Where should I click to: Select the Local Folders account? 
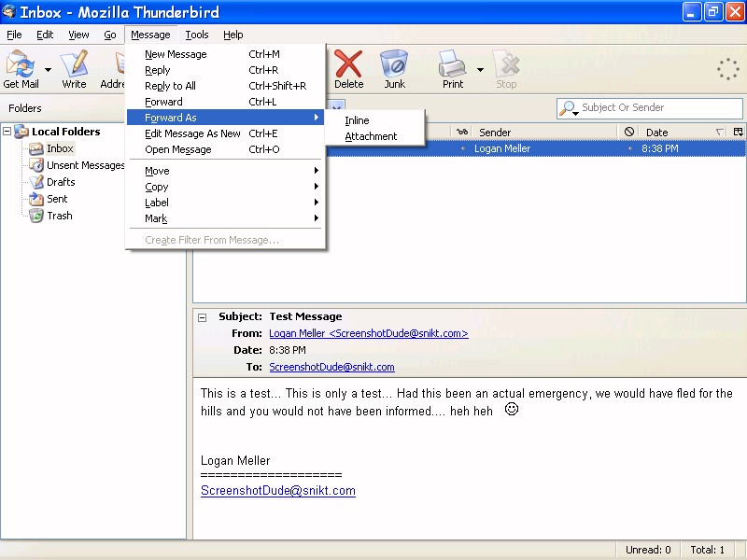tap(65, 132)
